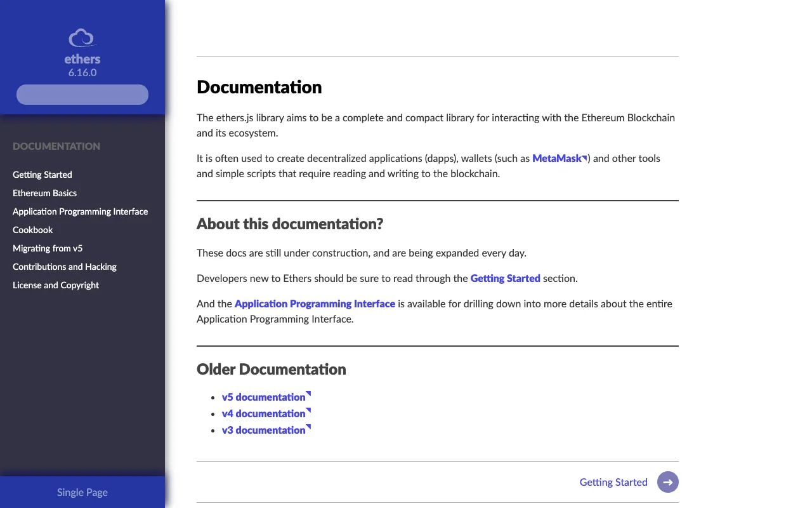Viewport: 812px width, 508px height.
Task: Open the v5 documentation link
Action: coord(264,397)
